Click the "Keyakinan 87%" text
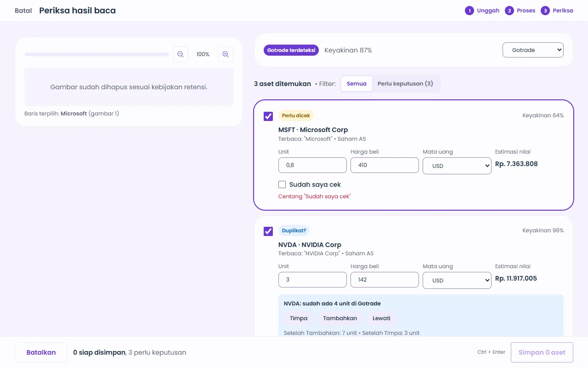Screen dimensions: 588x368 (x=348, y=50)
